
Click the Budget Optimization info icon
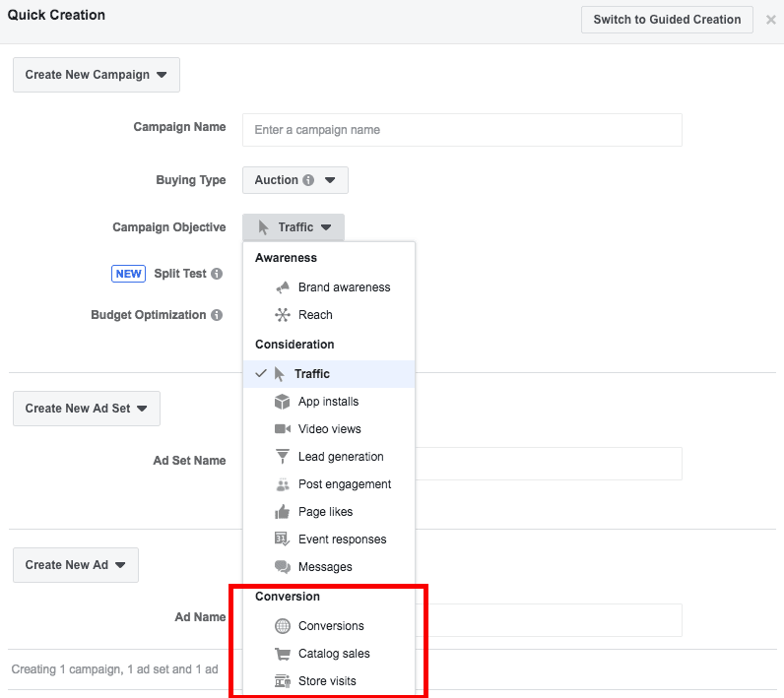point(217,315)
